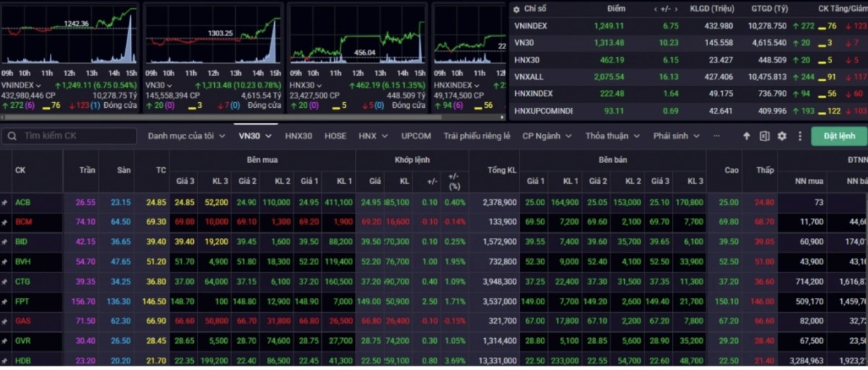Open the BVH ticker symbol
This screenshot has height=370, width=868.
(22, 261)
